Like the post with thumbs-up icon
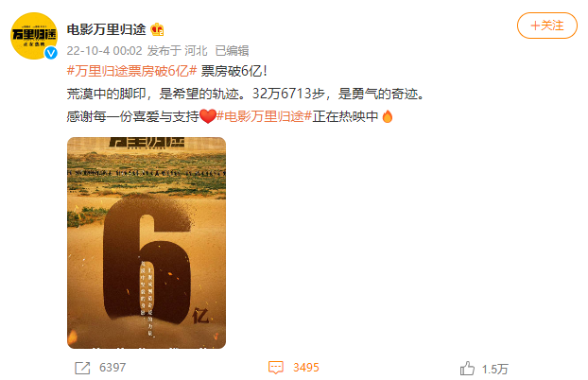This screenshot has width=588, height=380. (467, 369)
